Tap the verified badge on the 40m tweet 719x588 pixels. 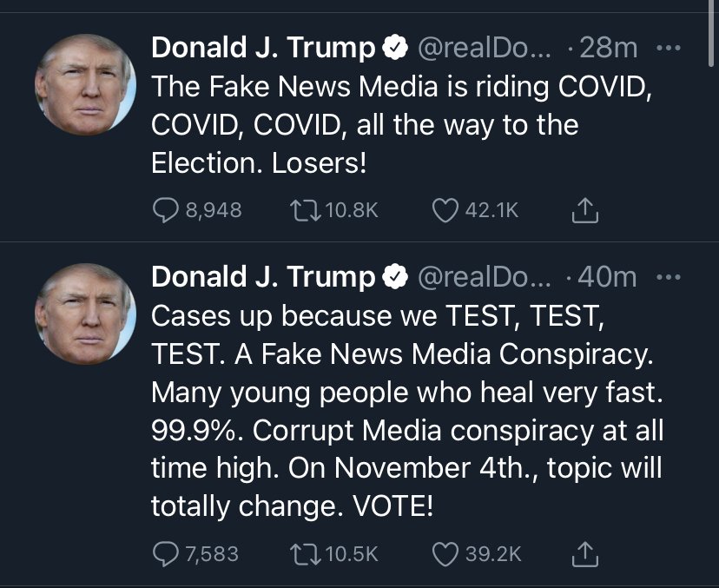click(396, 278)
